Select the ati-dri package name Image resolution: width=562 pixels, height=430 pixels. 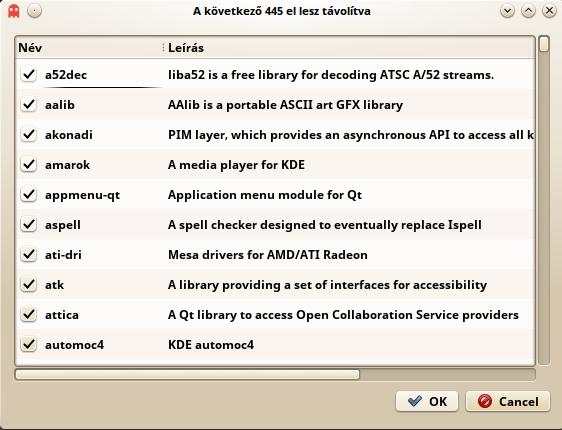[63, 255]
